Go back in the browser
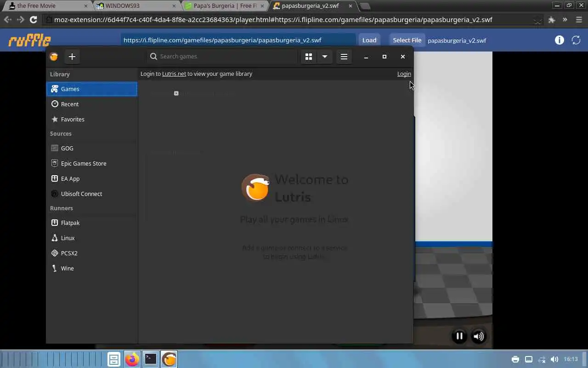 [x=8, y=20]
